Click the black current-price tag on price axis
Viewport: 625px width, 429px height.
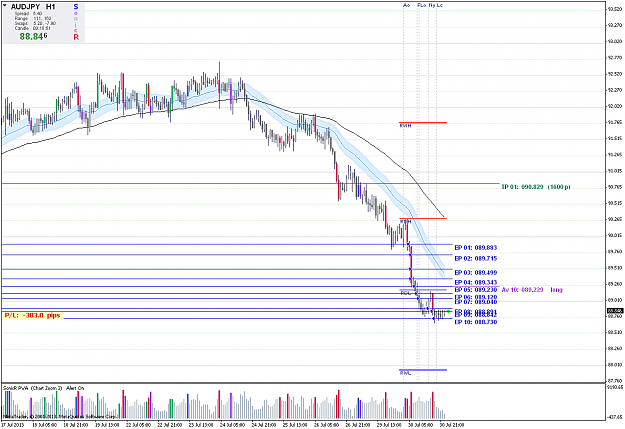(615, 311)
